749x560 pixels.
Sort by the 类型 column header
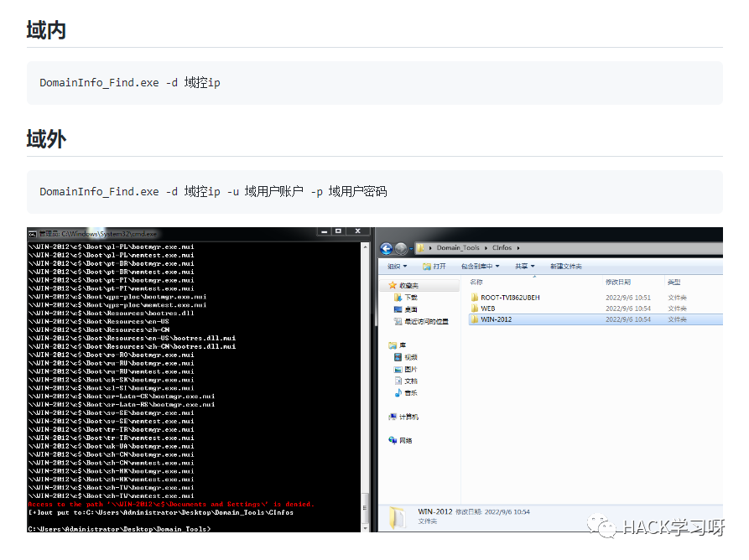[674, 283]
